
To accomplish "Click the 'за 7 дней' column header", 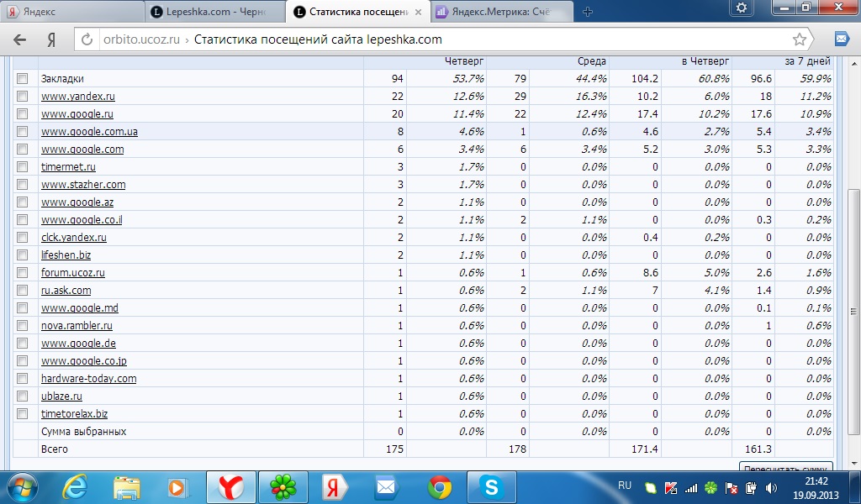I will 807,60.
